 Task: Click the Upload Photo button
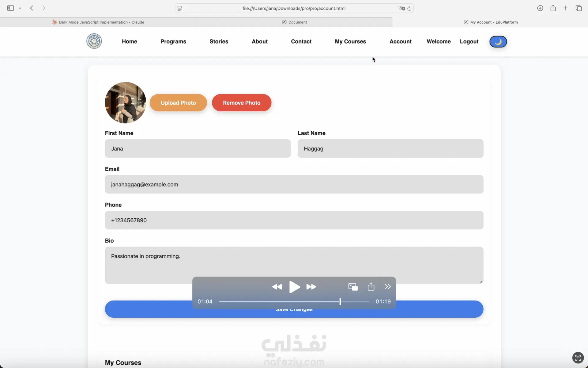click(x=178, y=103)
